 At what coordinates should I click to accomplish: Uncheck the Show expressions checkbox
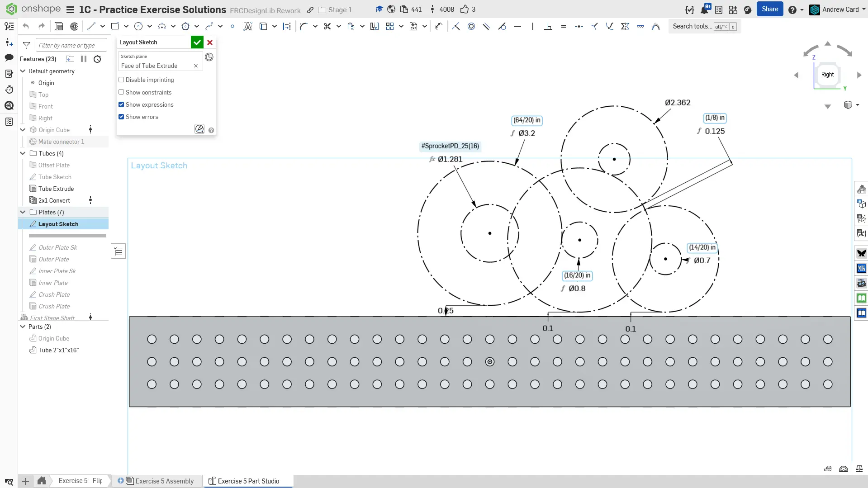pos(121,104)
